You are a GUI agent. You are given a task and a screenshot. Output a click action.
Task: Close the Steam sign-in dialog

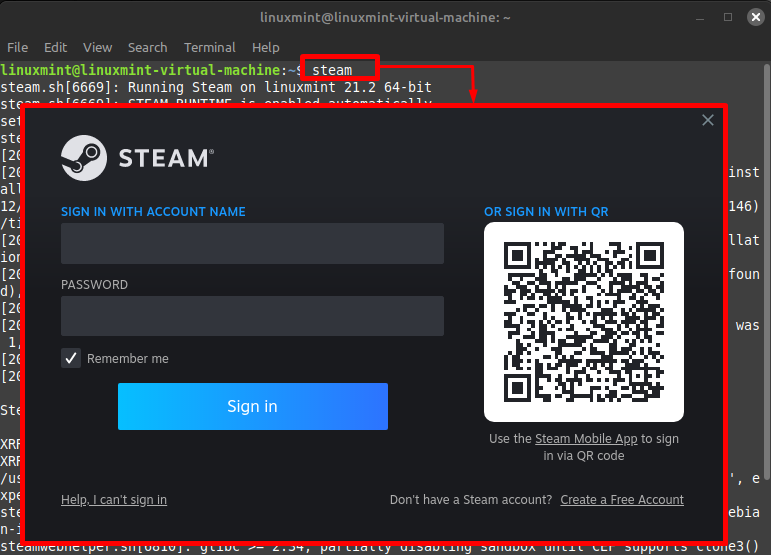tap(708, 120)
